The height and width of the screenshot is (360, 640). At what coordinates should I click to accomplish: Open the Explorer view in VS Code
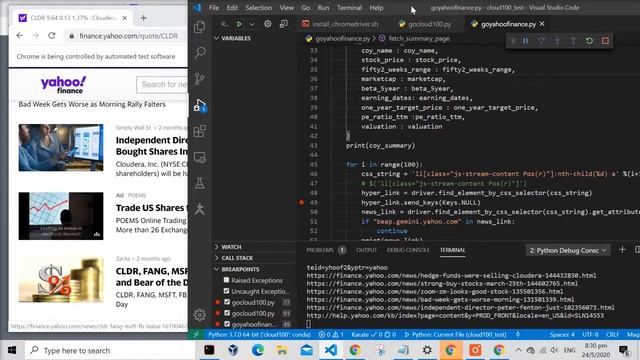(x=200, y=27)
